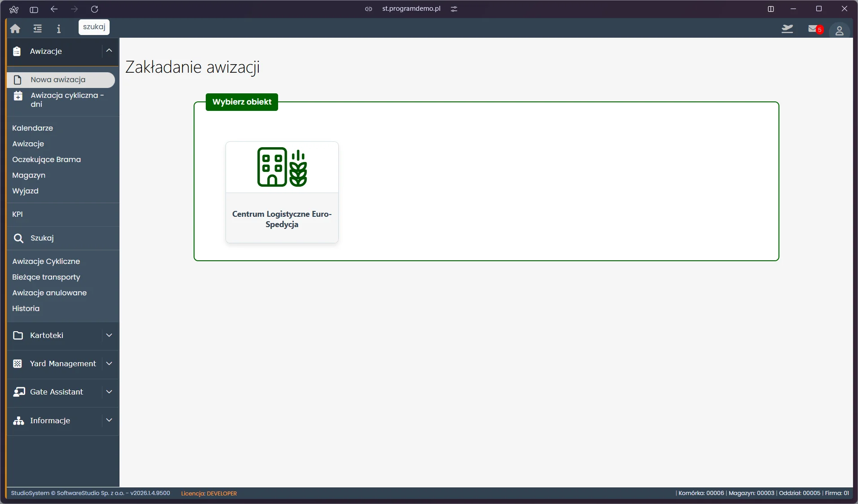Image resolution: width=858 pixels, height=504 pixels.
Task: Open the messages envelope with the 5 badge
Action: coord(815,29)
